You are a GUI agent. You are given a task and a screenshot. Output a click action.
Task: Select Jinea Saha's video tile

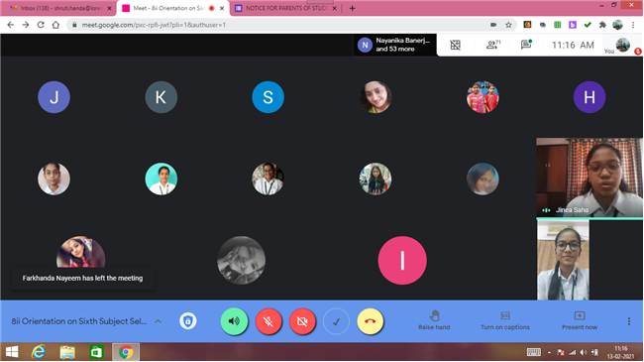tap(590, 178)
